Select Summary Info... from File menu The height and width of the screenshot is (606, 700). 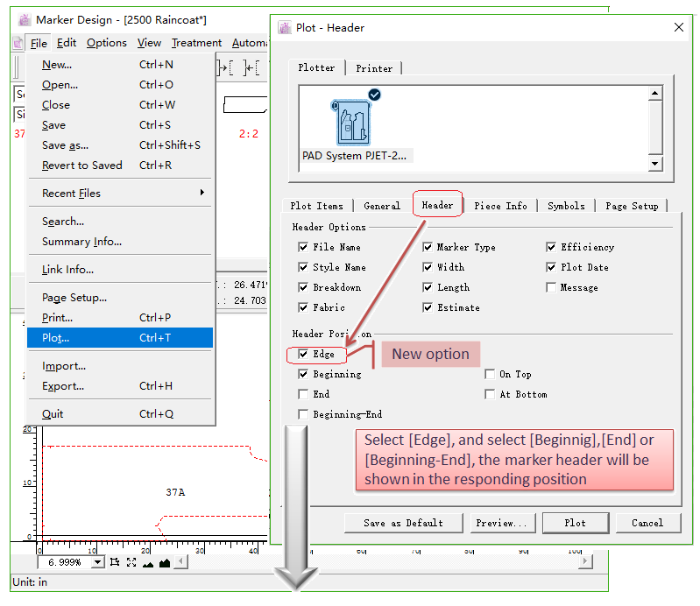120,242
